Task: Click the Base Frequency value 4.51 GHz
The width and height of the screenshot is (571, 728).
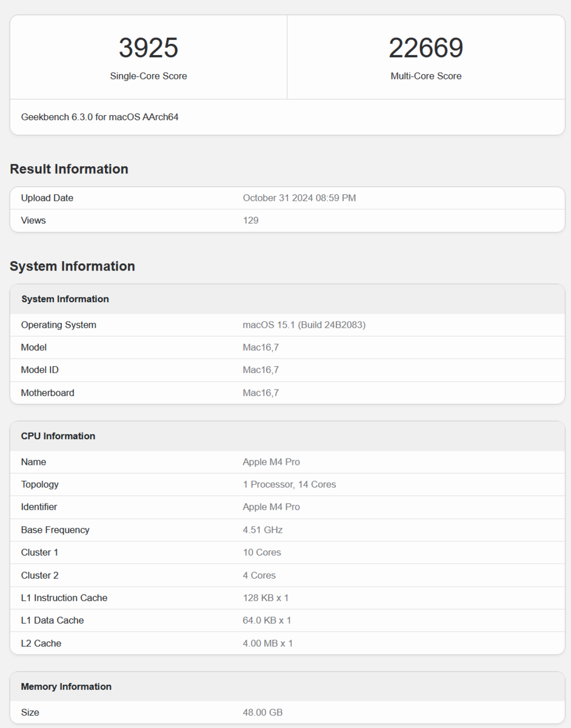Action: [x=262, y=530]
